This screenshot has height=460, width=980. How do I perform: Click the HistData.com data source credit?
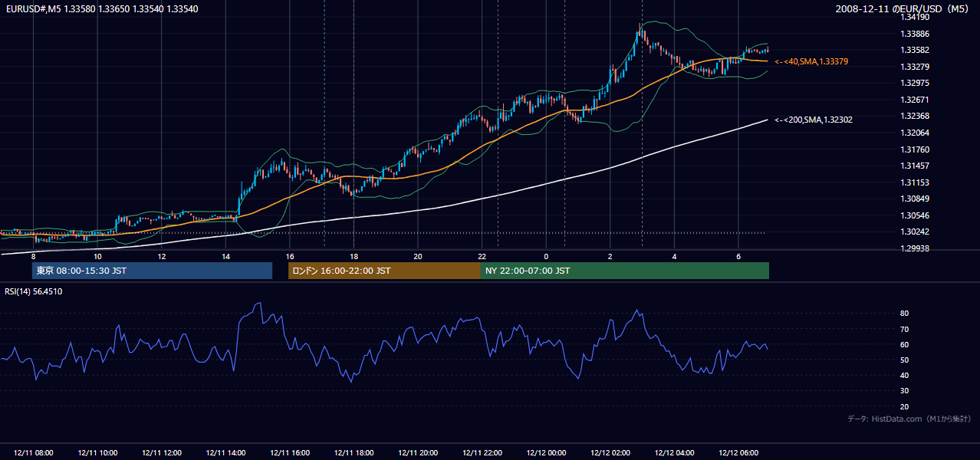click(909, 419)
